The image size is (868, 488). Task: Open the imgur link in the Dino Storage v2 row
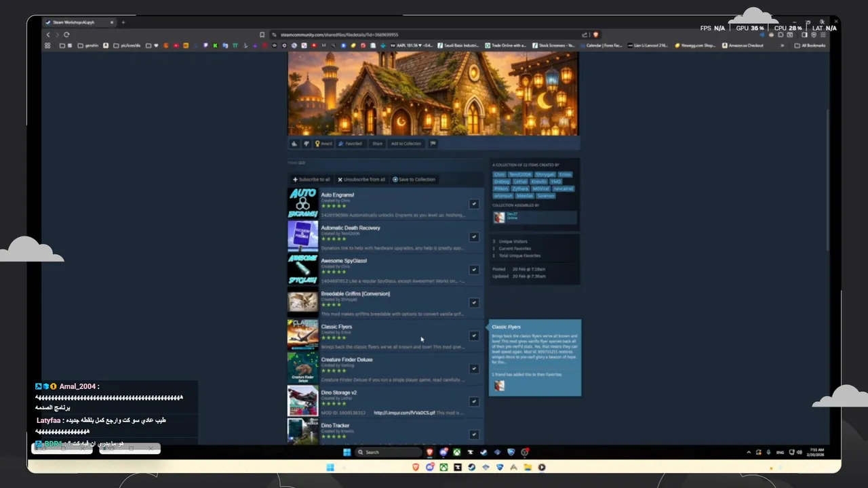tap(405, 413)
